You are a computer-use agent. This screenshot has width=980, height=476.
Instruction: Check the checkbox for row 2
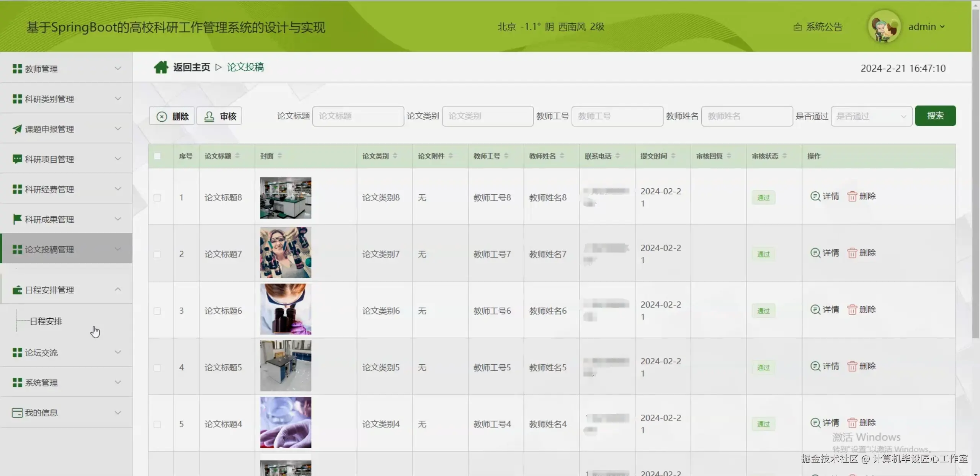[157, 254]
